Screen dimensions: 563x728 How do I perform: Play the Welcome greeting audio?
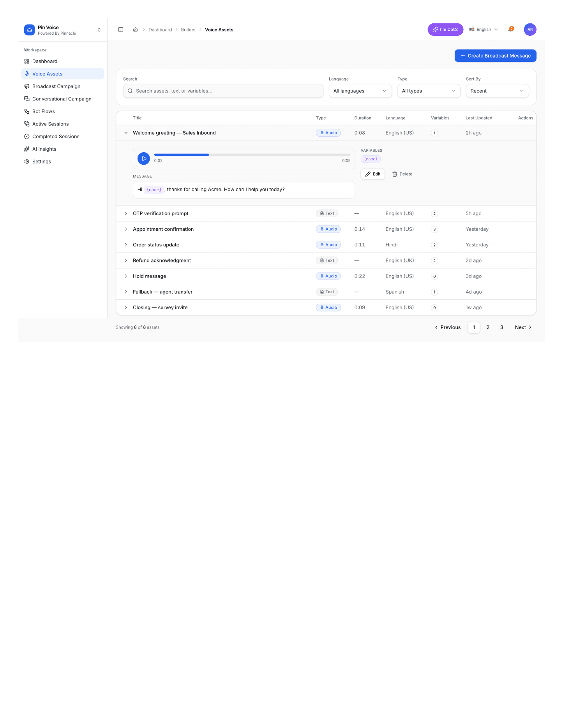point(144,158)
